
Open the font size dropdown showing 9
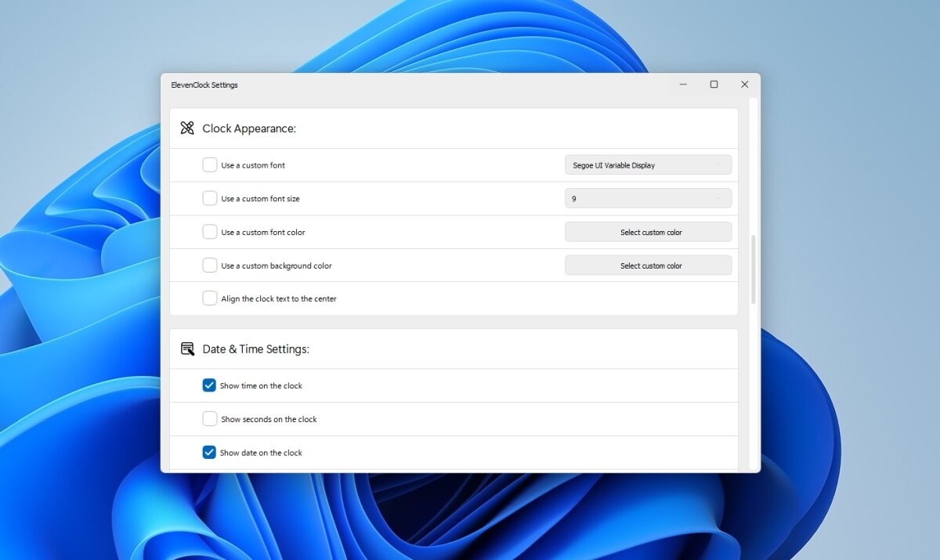(x=648, y=198)
